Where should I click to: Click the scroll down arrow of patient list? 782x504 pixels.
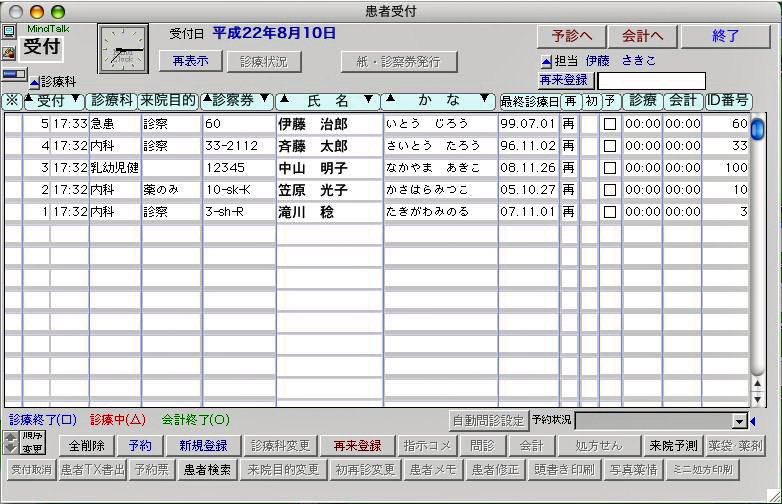pyautogui.click(x=758, y=399)
